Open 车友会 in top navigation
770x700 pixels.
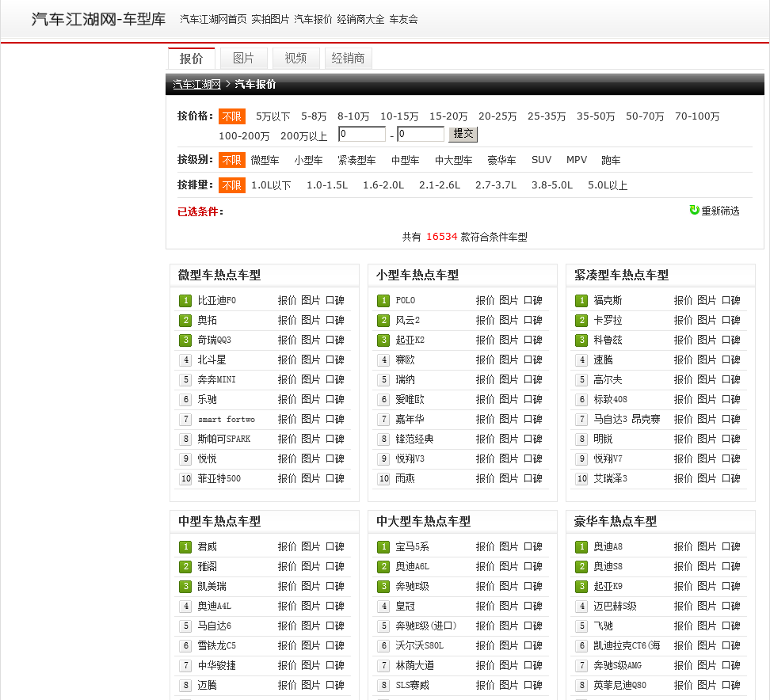[x=403, y=19]
